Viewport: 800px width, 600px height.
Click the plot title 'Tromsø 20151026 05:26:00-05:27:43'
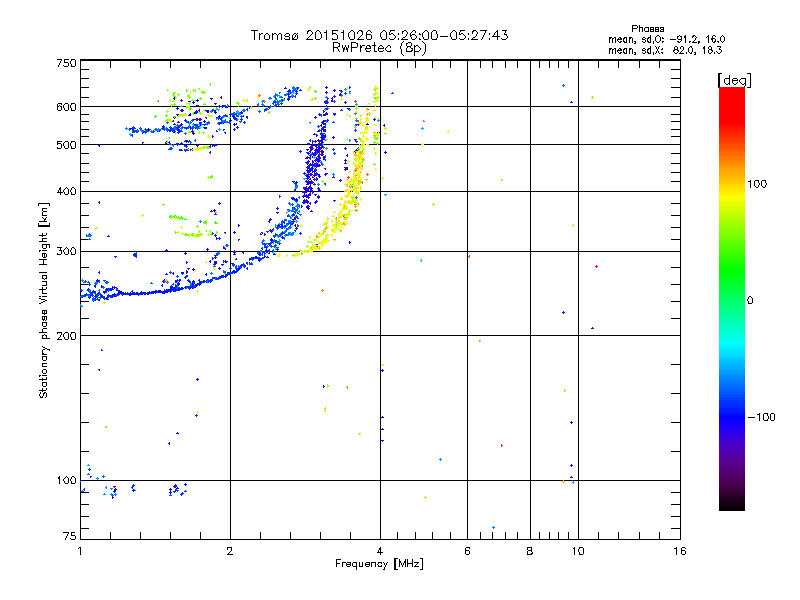pos(379,35)
